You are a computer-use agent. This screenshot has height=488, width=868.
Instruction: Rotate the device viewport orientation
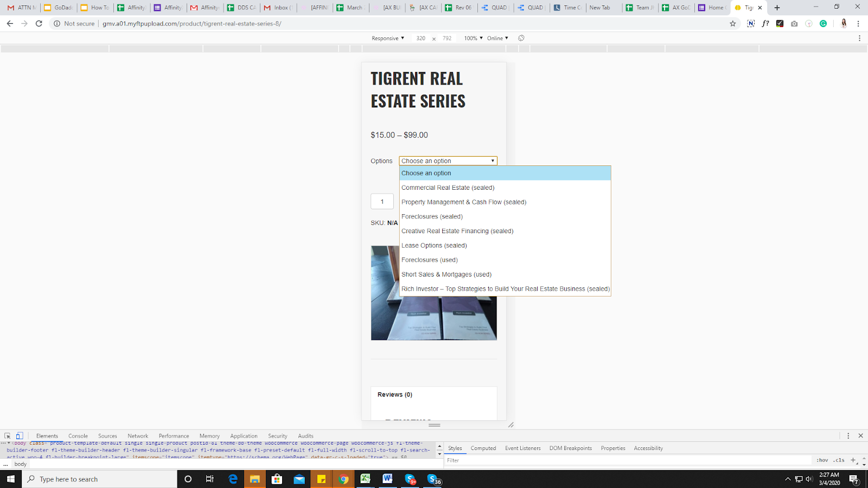coord(521,38)
